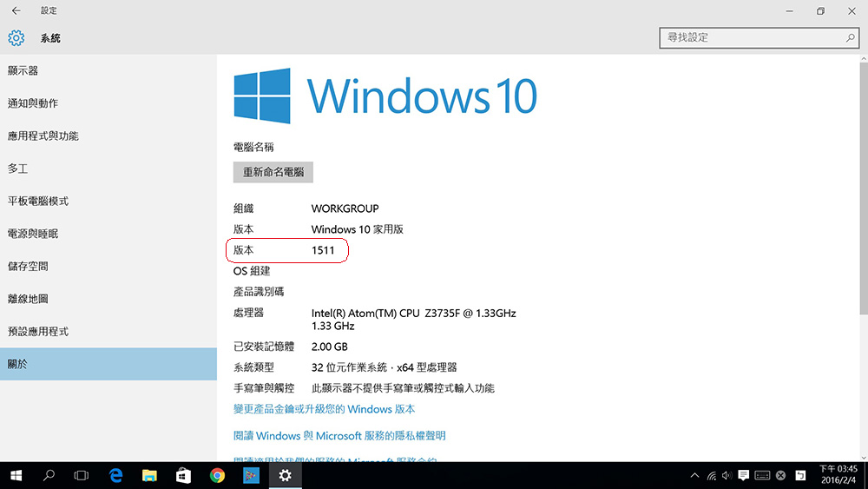Select 通知與動作 in the sidebar

point(108,103)
